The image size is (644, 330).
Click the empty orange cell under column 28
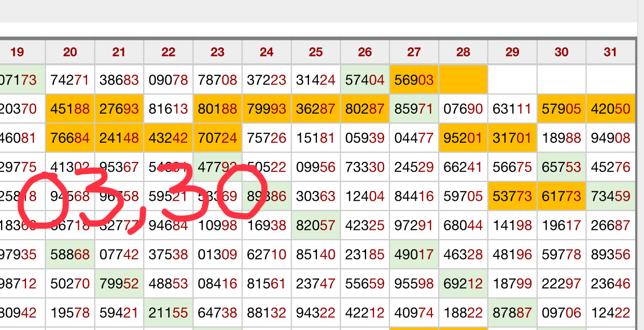463,80
